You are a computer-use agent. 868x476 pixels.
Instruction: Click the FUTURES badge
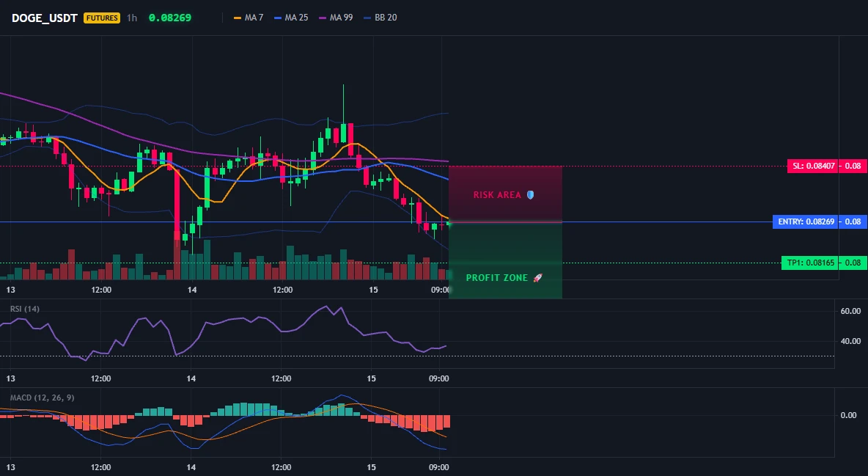pos(102,18)
